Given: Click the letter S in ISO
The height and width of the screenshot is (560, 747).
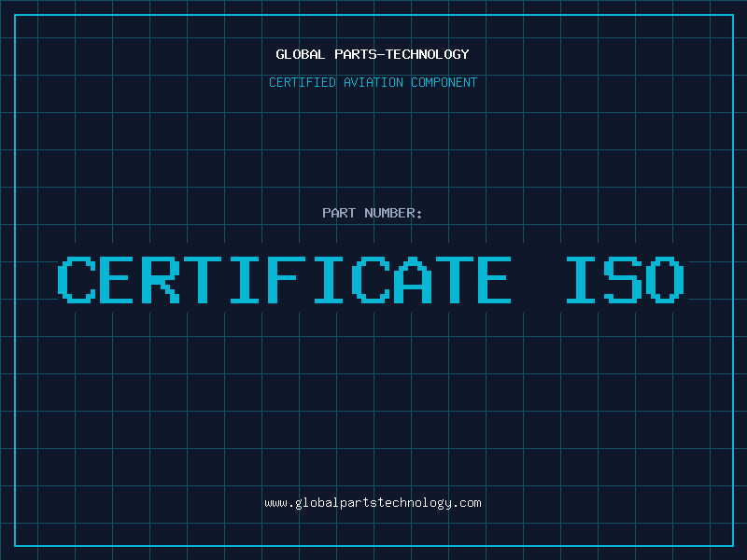Looking at the screenshot, I should pos(626,279).
